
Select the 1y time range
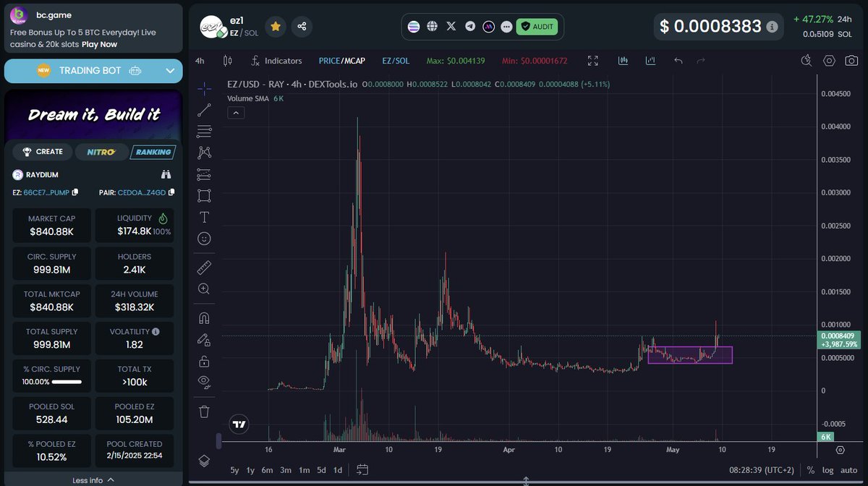pos(250,470)
